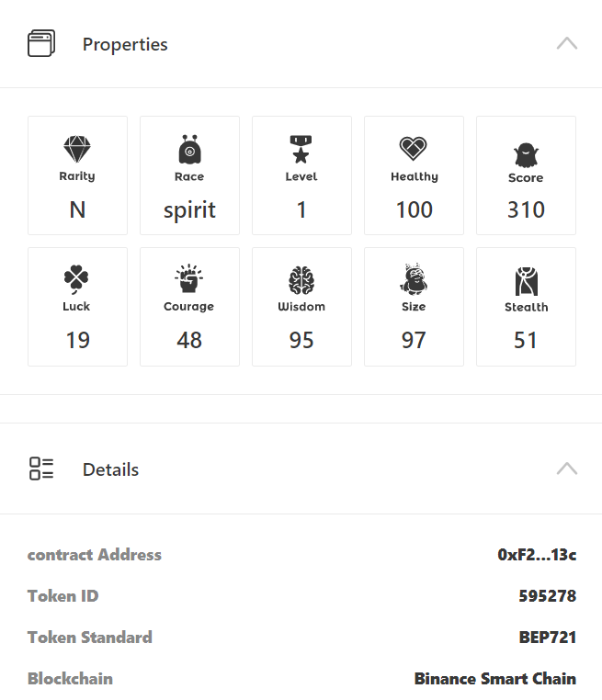Screen dimensions: 602x700
Task: Click the Details section title
Action: point(110,469)
